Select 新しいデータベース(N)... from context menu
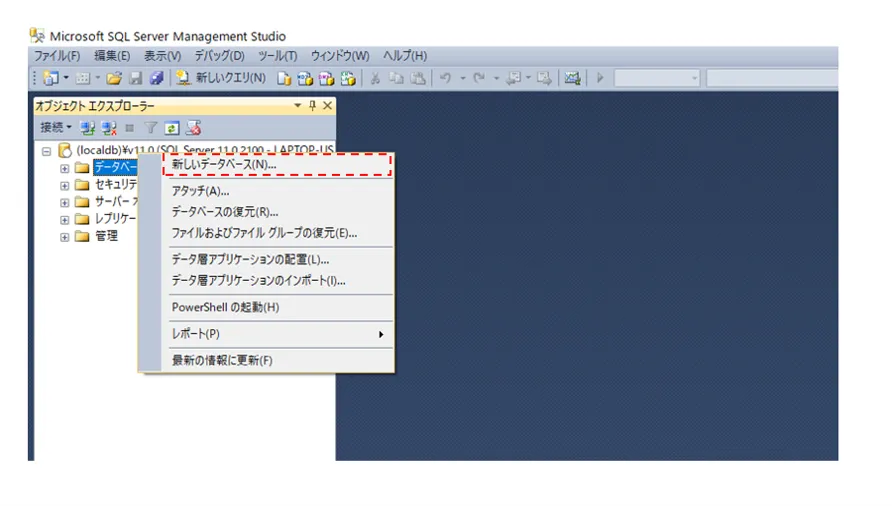Screen dimensions: 892x506 (224, 164)
